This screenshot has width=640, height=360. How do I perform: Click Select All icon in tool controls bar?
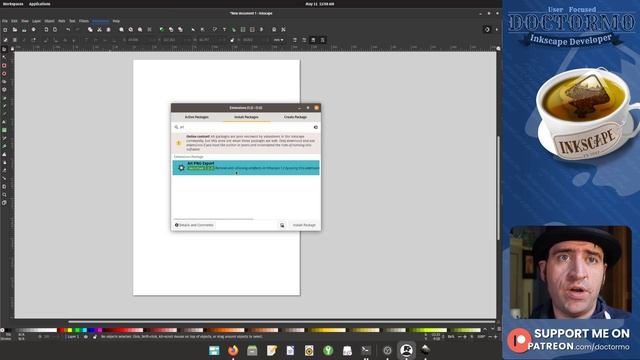pyautogui.click(x=5, y=40)
